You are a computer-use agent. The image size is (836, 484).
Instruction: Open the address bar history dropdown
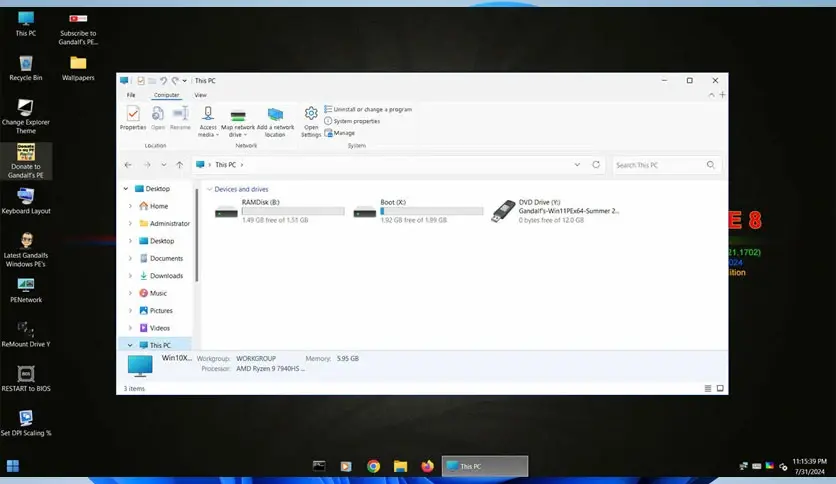(577, 164)
